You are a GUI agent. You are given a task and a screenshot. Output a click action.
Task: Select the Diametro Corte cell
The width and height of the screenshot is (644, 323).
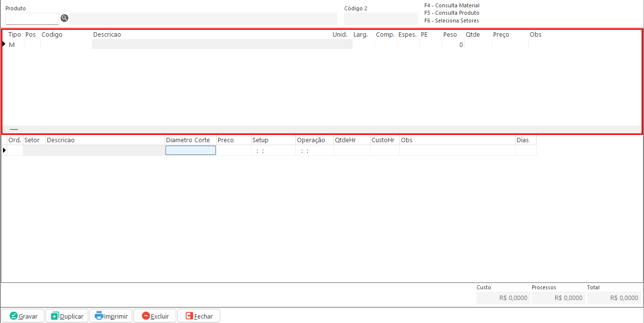click(x=190, y=151)
